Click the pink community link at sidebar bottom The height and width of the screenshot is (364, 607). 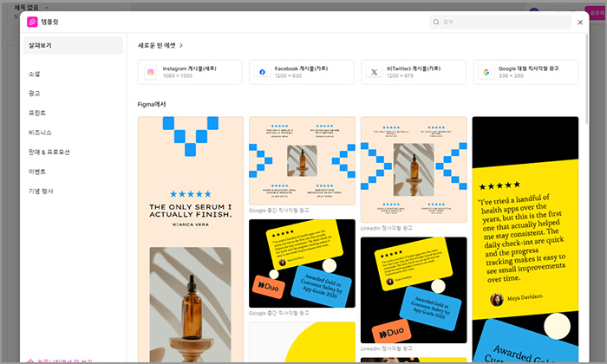60,361
